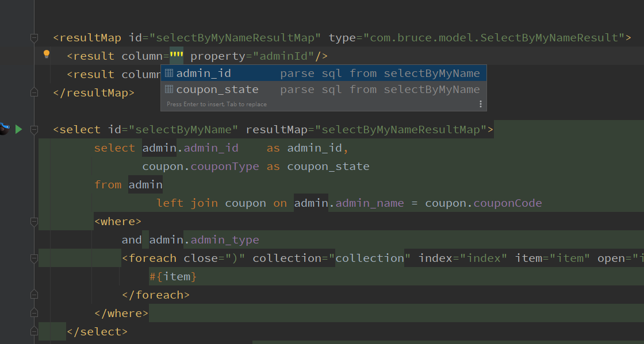This screenshot has width=644, height=344.
Task: Click the MyBatis bird gutter icon
Action: click(5, 129)
